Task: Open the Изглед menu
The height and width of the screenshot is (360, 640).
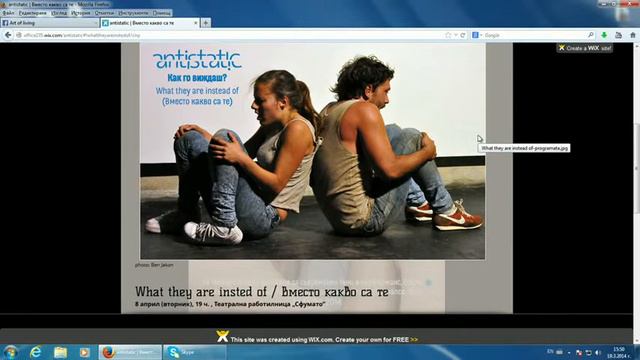Action: pyautogui.click(x=59, y=13)
